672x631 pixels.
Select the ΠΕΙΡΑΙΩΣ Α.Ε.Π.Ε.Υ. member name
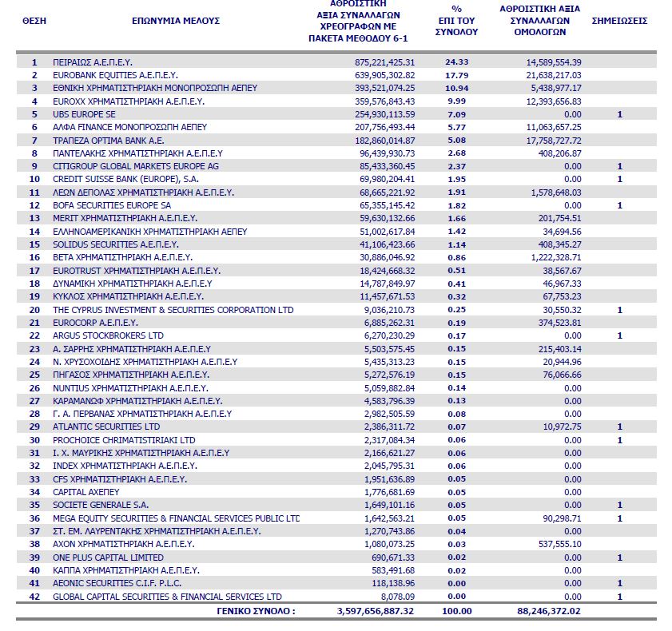92,62
